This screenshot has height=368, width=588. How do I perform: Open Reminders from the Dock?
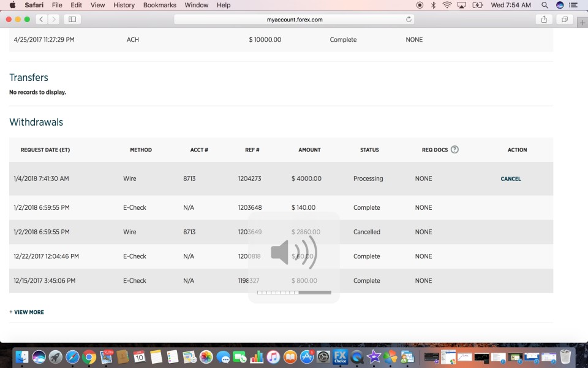173,357
